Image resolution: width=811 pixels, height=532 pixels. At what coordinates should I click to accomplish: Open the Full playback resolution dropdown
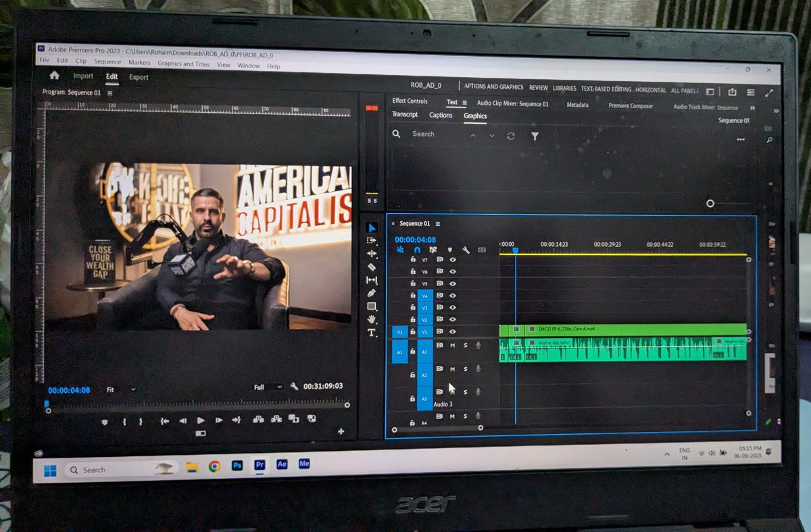pos(268,387)
